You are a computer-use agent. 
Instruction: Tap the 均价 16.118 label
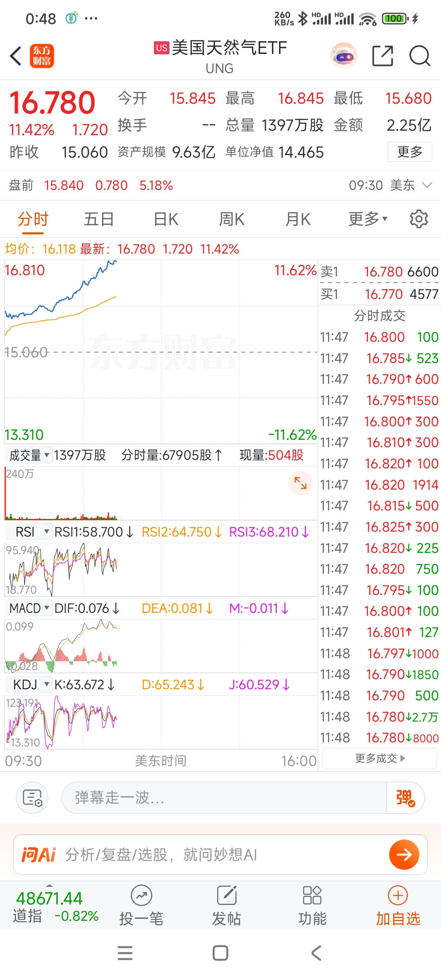40,249
